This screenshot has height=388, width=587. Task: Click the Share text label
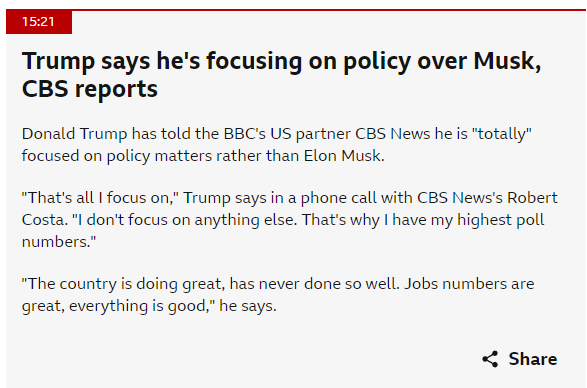coord(533,359)
